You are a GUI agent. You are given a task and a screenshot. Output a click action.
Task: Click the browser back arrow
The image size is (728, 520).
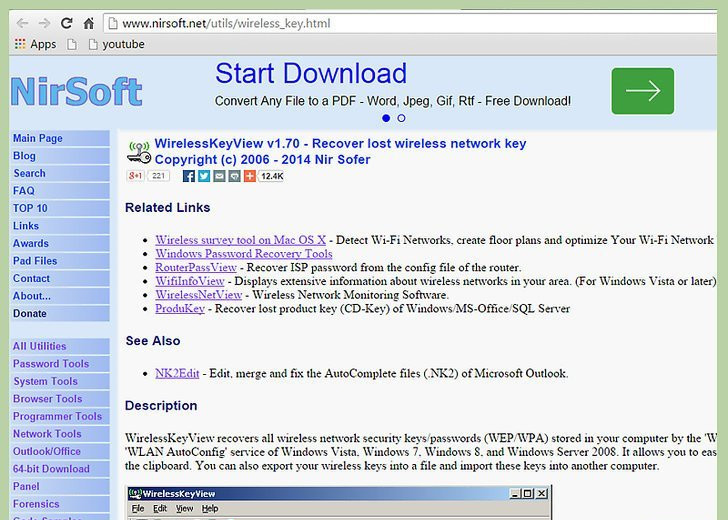(22, 23)
